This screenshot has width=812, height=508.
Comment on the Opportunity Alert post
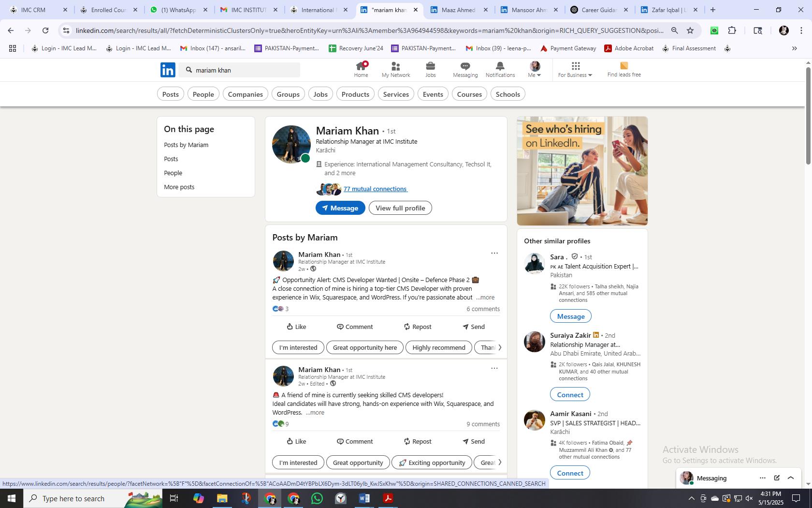tap(355, 327)
